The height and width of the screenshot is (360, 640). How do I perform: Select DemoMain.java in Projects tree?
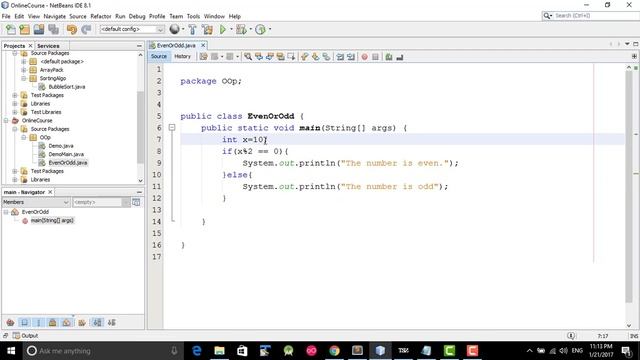pos(66,154)
